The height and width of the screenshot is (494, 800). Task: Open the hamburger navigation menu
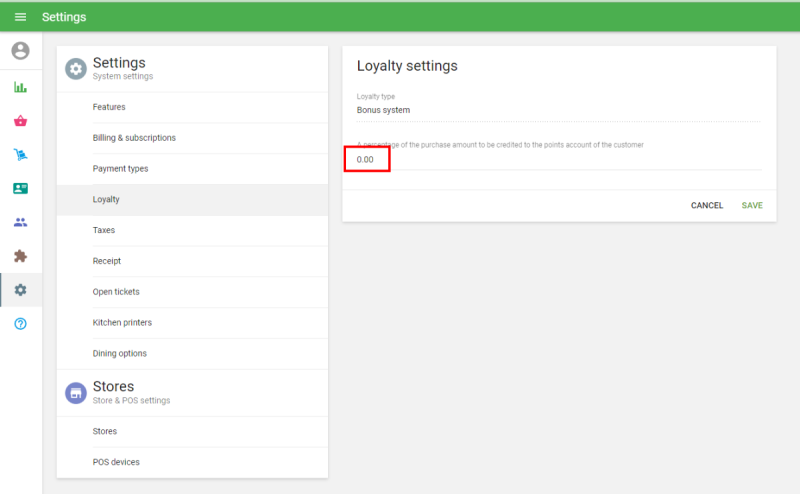pyautogui.click(x=20, y=17)
